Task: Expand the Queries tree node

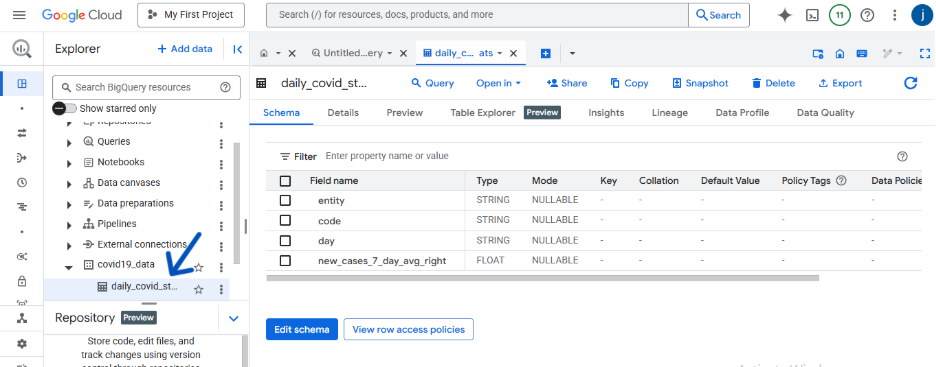Action: point(69,143)
